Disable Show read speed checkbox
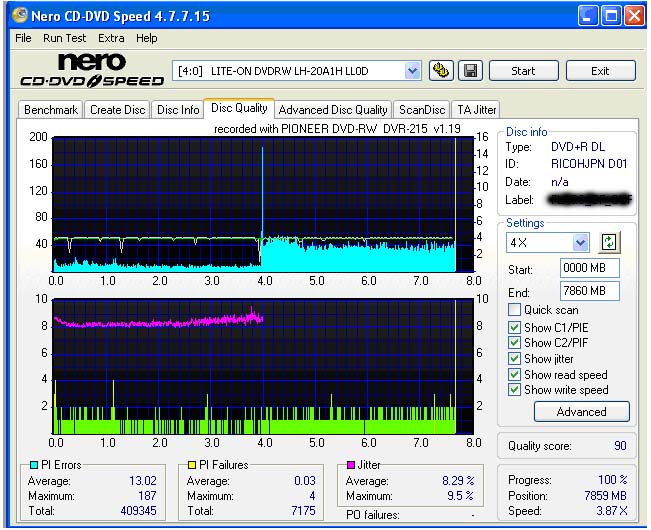This screenshot has width=651, height=530. pos(514,374)
